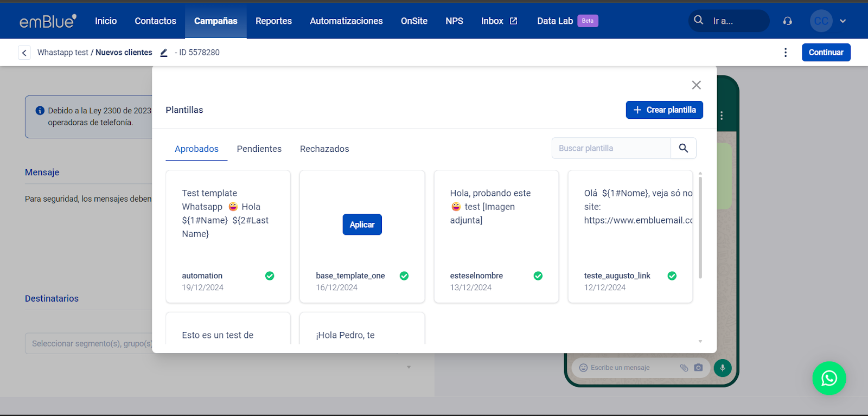This screenshot has width=868, height=416.
Task: Close the Plantillas dialog with the X
Action: click(x=696, y=85)
